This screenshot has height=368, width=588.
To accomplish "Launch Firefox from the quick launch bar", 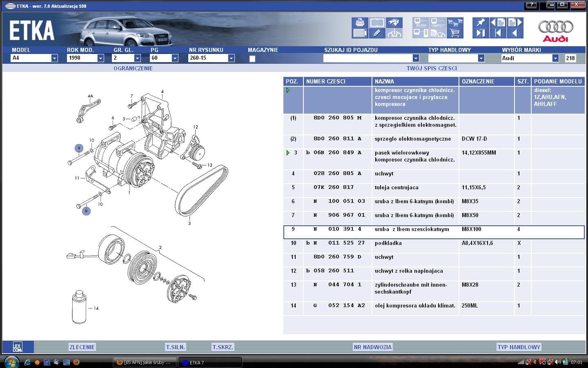I will click(76, 362).
